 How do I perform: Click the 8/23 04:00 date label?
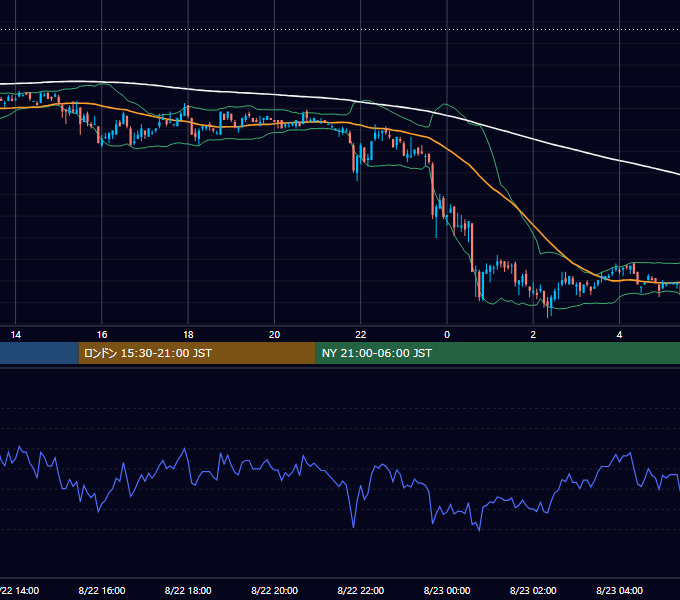click(619, 590)
